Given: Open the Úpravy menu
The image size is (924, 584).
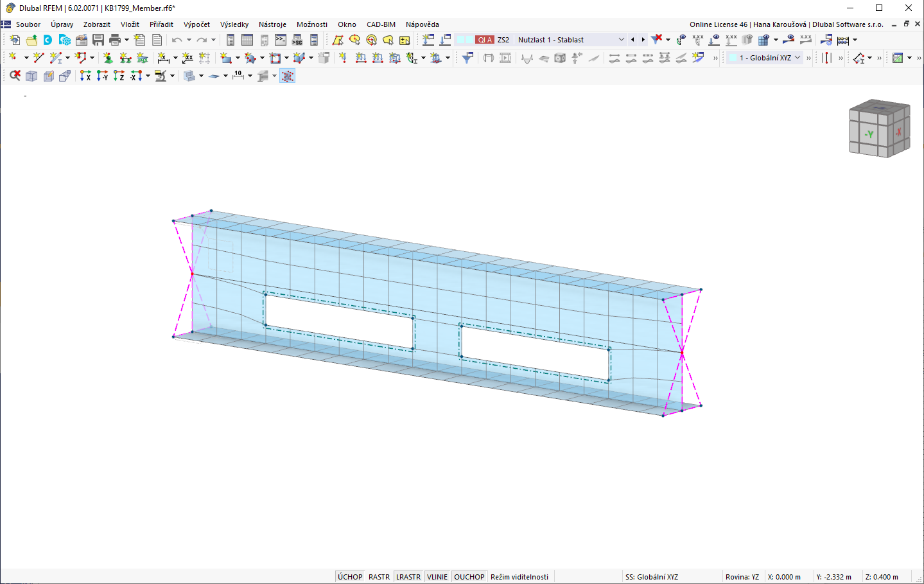Looking at the screenshot, I should tap(62, 24).
